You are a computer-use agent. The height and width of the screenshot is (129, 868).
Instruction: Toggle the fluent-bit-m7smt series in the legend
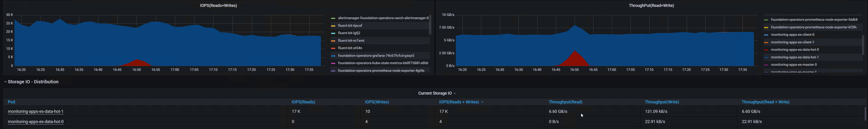pyautogui.click(x=351, y=41)
